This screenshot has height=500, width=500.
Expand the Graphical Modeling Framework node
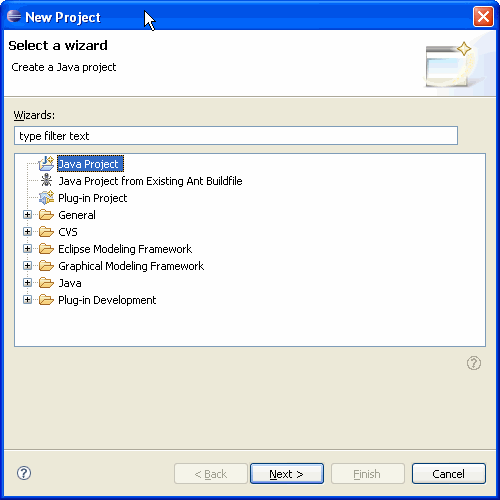(x=27, y=266)
